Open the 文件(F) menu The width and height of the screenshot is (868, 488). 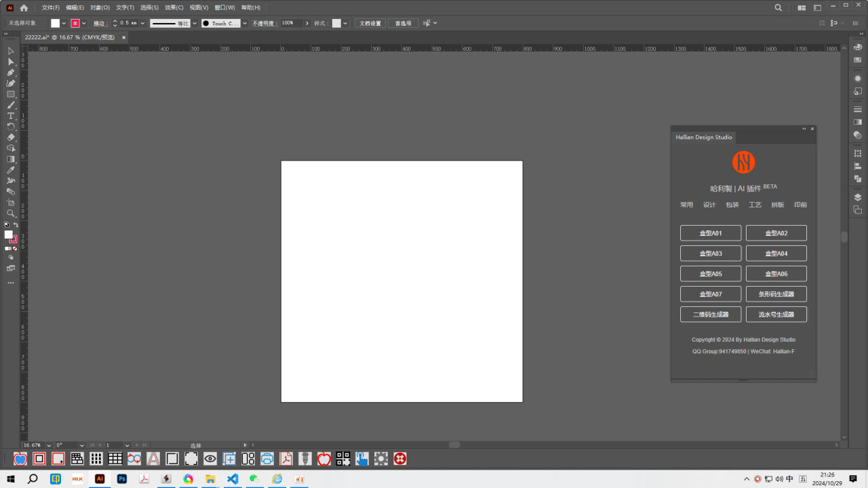51,7
